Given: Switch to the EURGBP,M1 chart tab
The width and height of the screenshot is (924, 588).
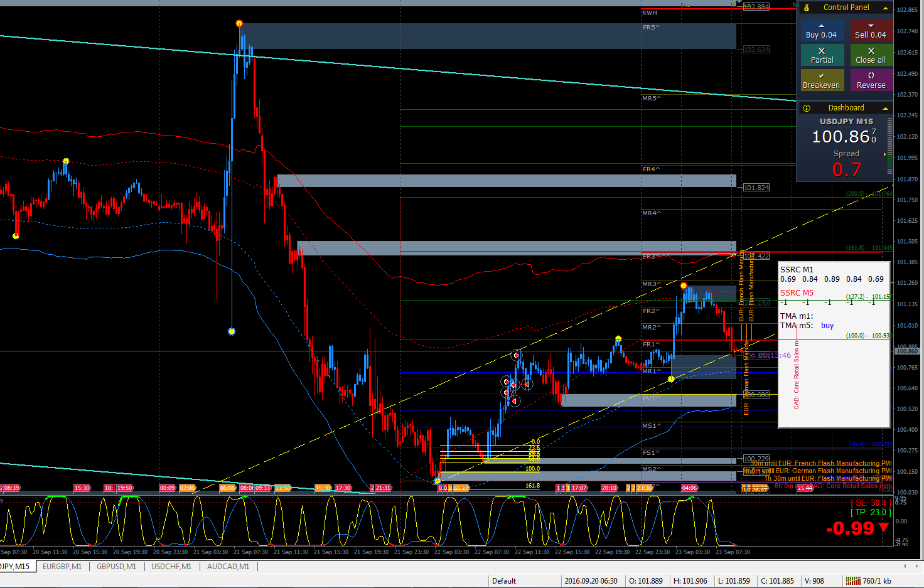Looking at the screenshot, I should [62, 566].
